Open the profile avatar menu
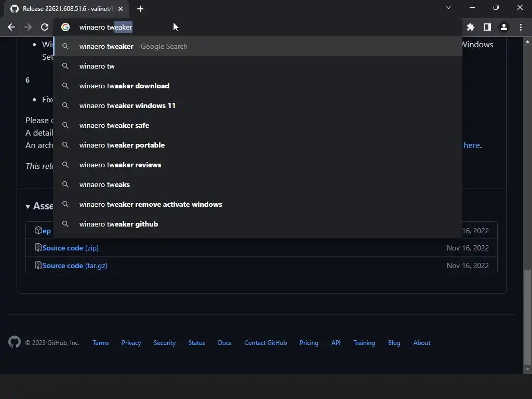Screen dimensions: 532x399 (x=504, y=27)
